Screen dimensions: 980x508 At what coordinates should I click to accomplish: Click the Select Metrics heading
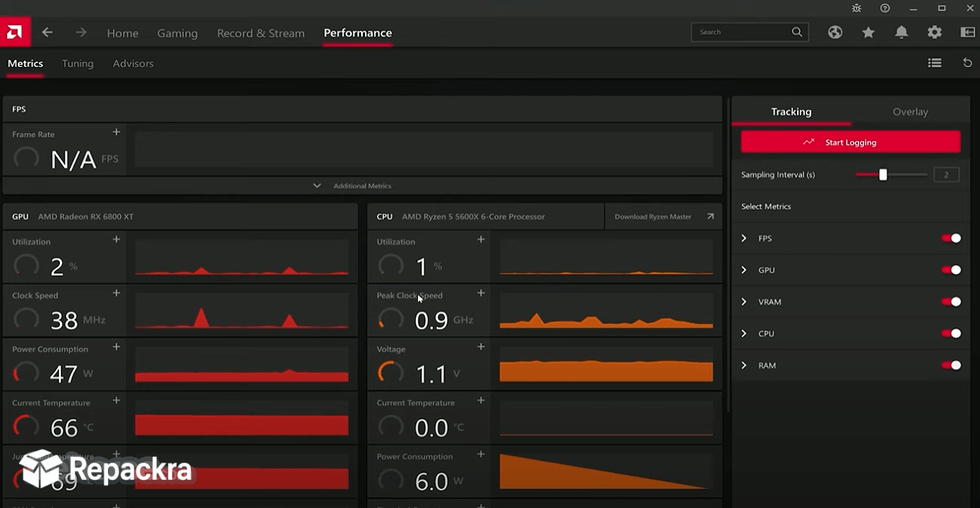(x=766, y=206)
